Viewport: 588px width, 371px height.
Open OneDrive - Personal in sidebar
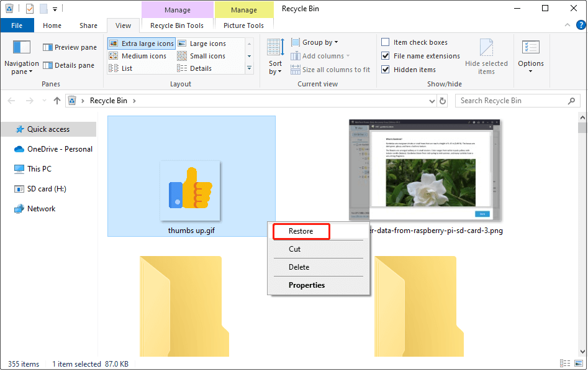(53, 149)
